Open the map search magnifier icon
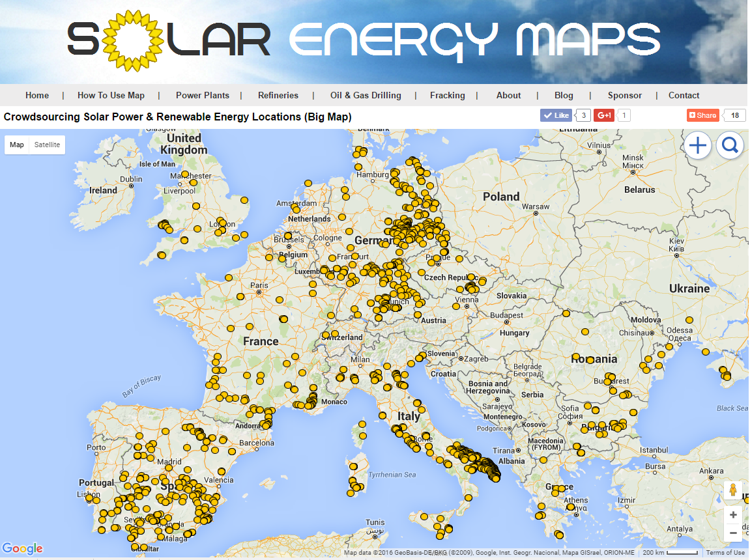The height and width of the screenshot is (560, 750). coord(729,145)
